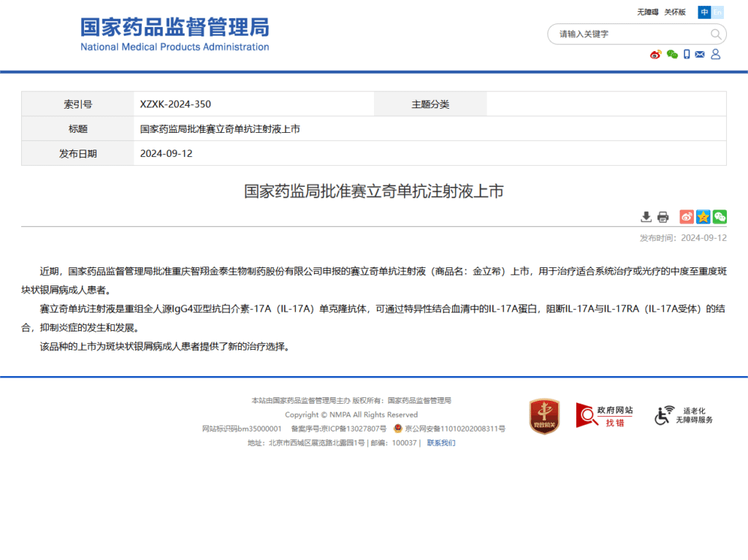Screen dimensions: 748x560
Task: Click the 无障碍 accessibility link
Action: coord(647,12)
